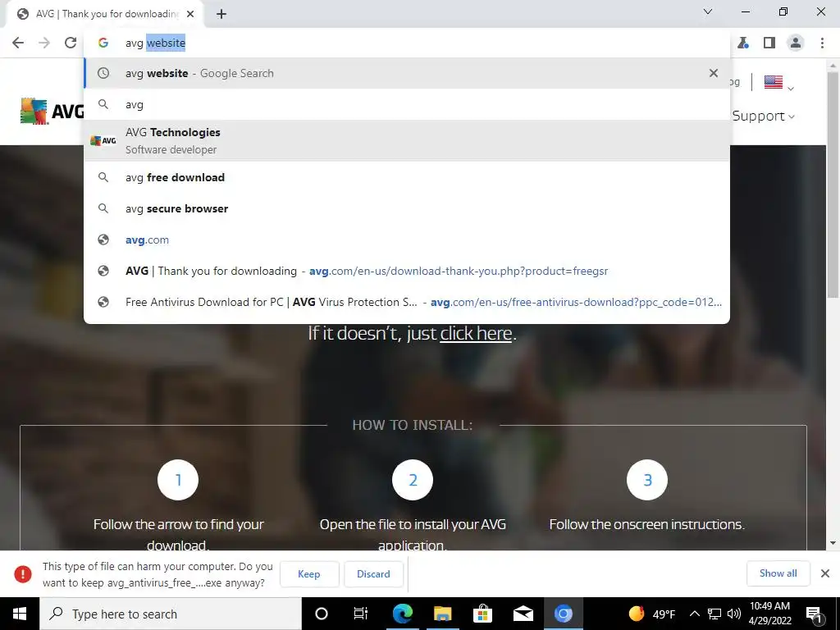
Task: Click the step 3 install circle
Action: (647, 479)
